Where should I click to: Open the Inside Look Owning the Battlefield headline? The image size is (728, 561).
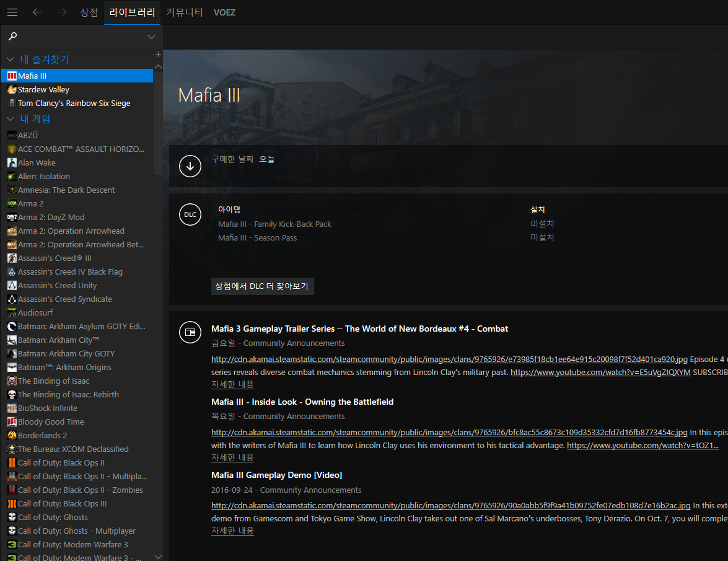[302, 402]
